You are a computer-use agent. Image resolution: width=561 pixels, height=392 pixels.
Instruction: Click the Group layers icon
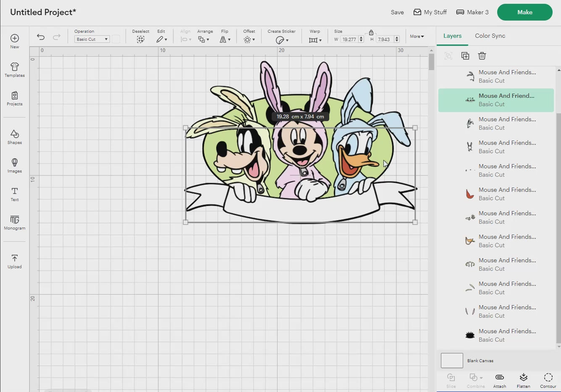tap(448, 56)
